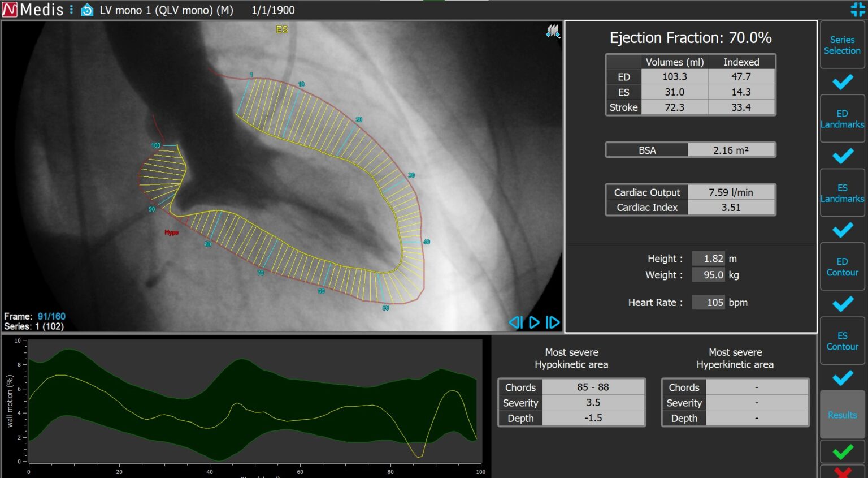This screenshot has height=478, width=868.
Task: Click the blue home reset icon
Action: [87, 10]
